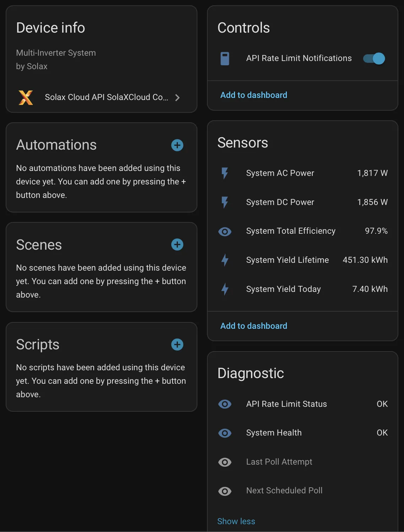This screenshot has height=532, width=404.
Task: Open Solax Cloud API SolaXCloud integration link
Action: click(101, 98)
